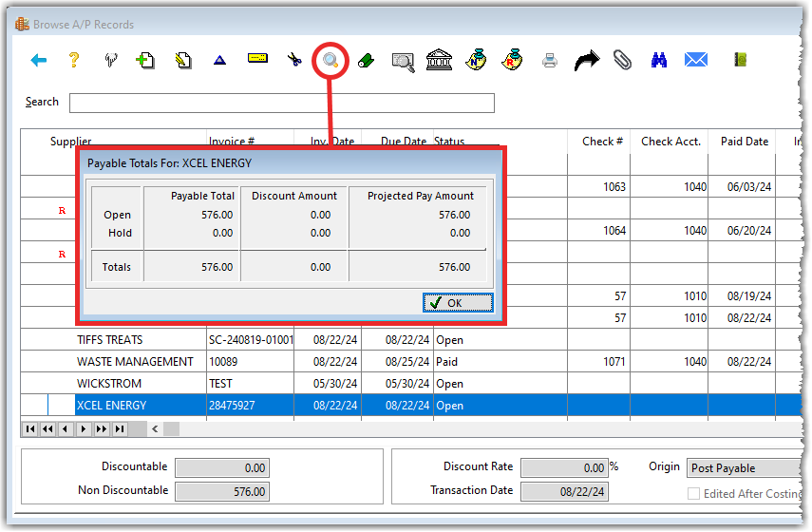Click the blue triangle toolbar icon
The image size is (812, 532).
pyautogui.click(x=220, y=61)
